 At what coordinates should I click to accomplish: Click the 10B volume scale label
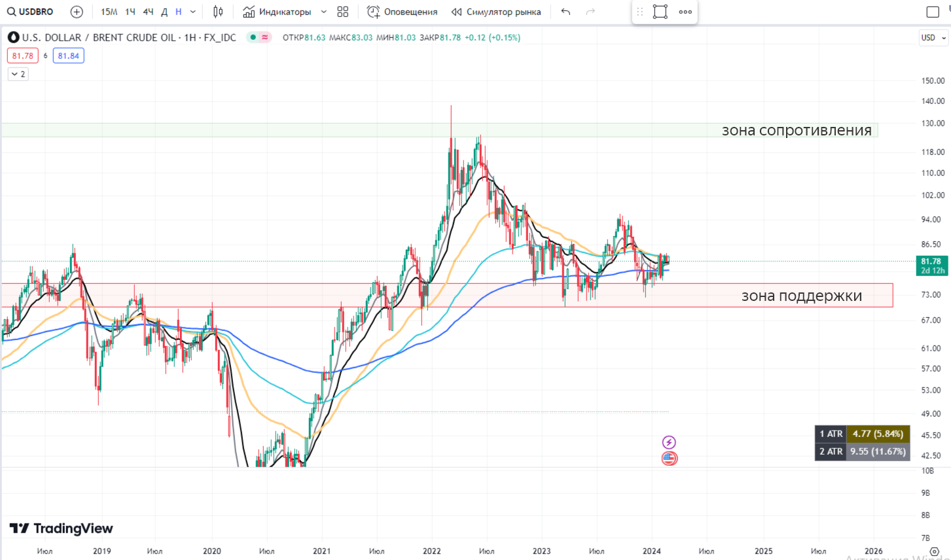coord(927,471)
